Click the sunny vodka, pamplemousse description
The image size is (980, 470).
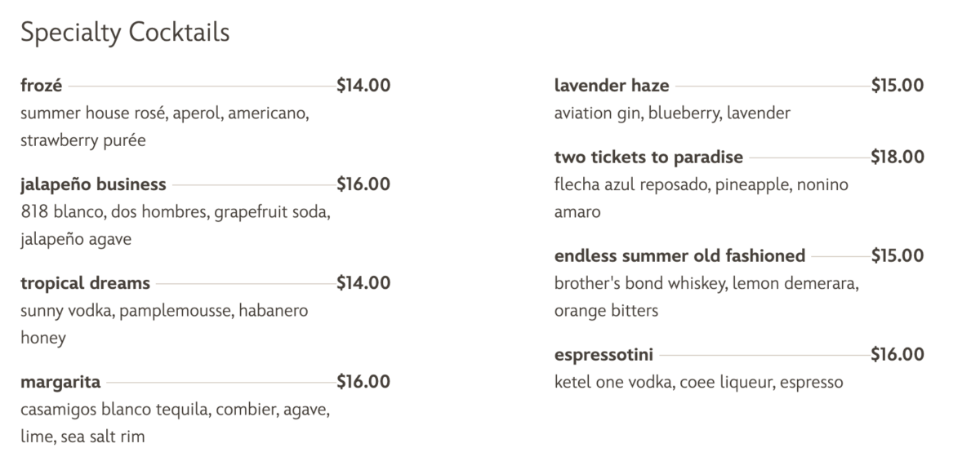[x=164, y=312]
